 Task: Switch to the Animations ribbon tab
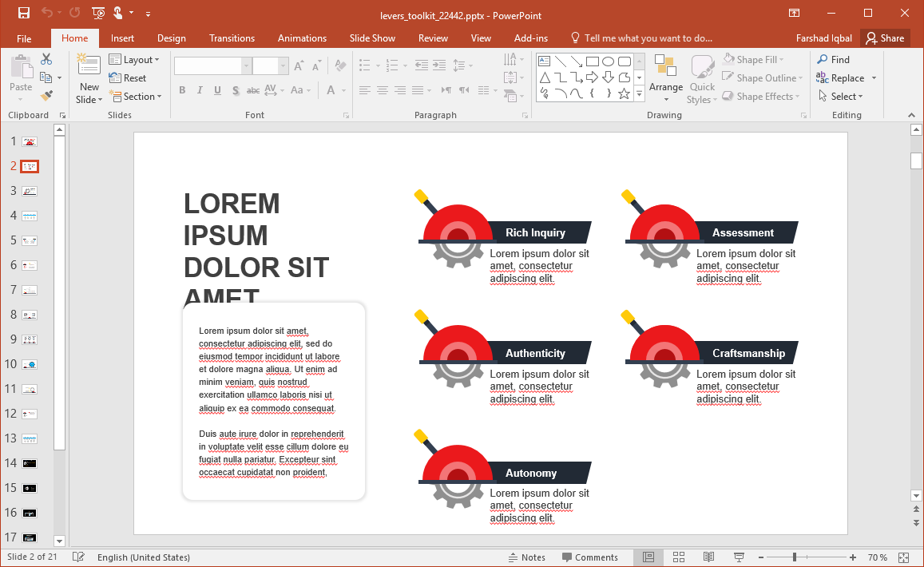coord(301,38)
